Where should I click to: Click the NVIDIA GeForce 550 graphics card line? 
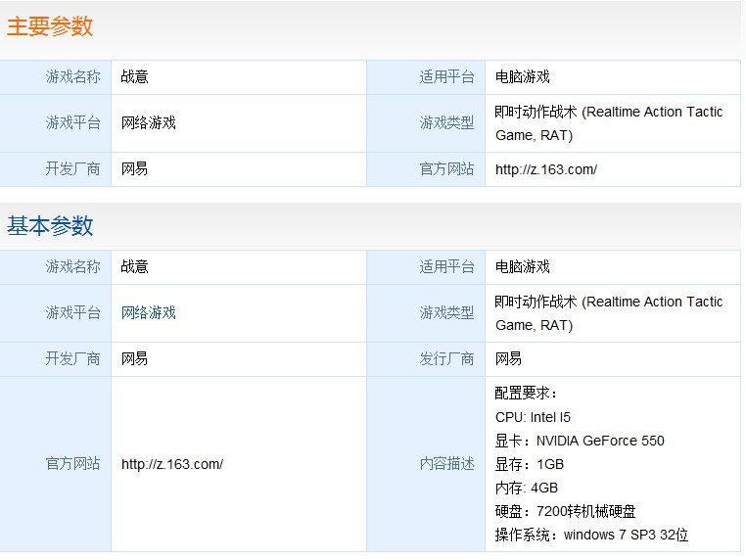pos(580,441)
